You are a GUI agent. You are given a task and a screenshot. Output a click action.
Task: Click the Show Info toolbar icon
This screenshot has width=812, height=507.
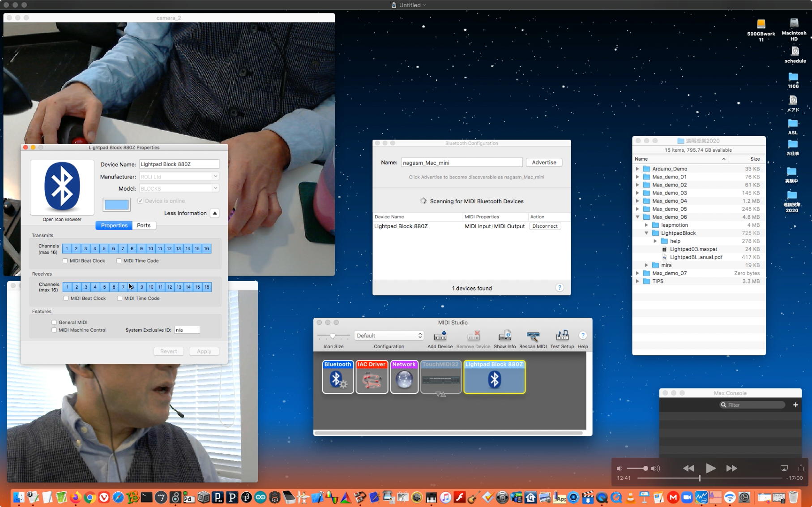pos(504,336)
